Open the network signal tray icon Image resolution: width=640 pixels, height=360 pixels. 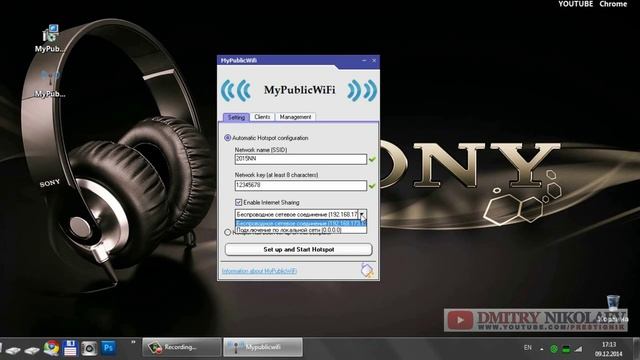tap(578, 349)
